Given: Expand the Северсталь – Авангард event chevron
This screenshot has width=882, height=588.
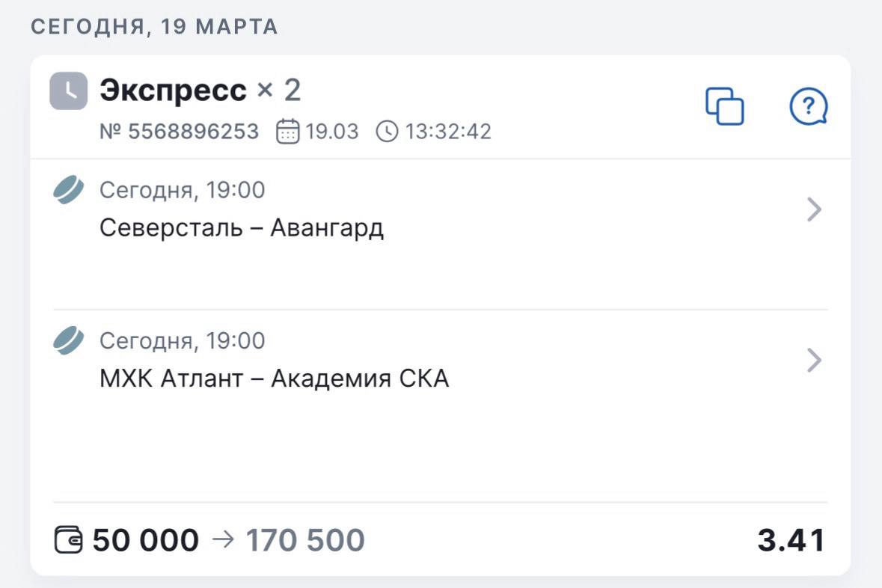Looking at the screenshot, I should 815,209.
